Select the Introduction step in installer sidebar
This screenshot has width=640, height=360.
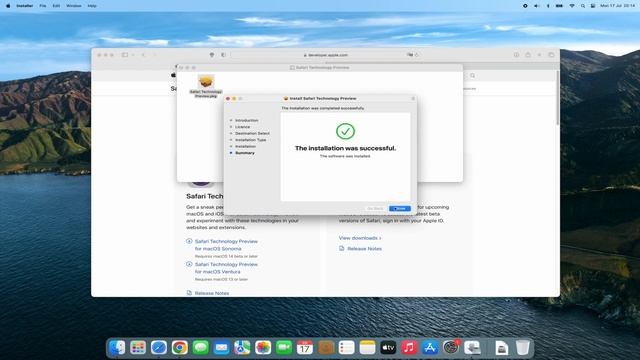246,120
